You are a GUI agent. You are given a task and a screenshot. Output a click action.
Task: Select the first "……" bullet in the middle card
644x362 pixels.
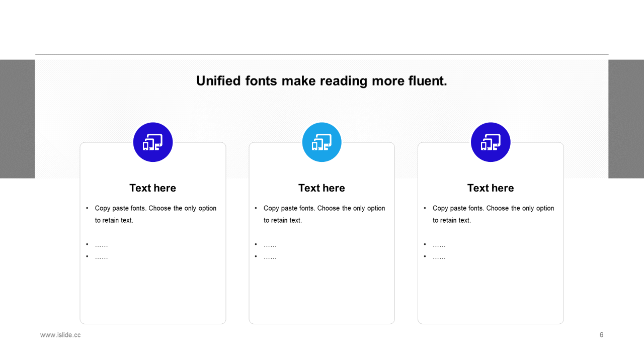[x=270, y=245]
